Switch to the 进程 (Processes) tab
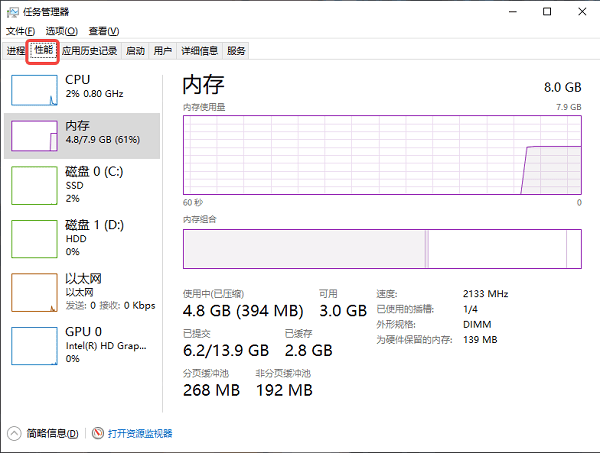This screenshot has width=600, height=453. coord(15,51)
